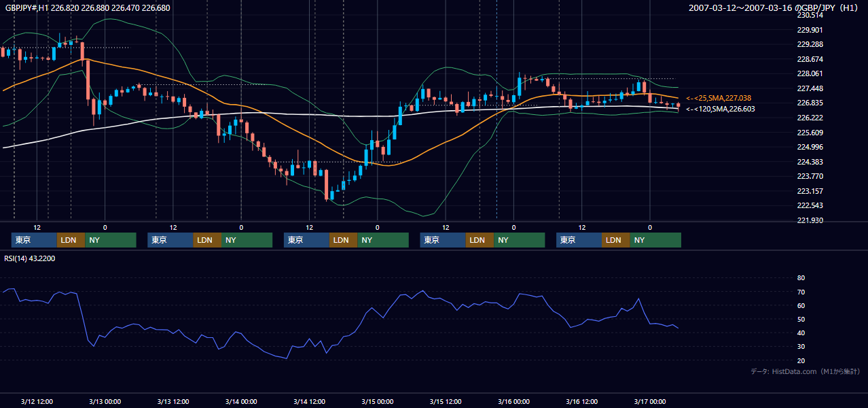Select the 3/14 12:00 time axis label

309,401
